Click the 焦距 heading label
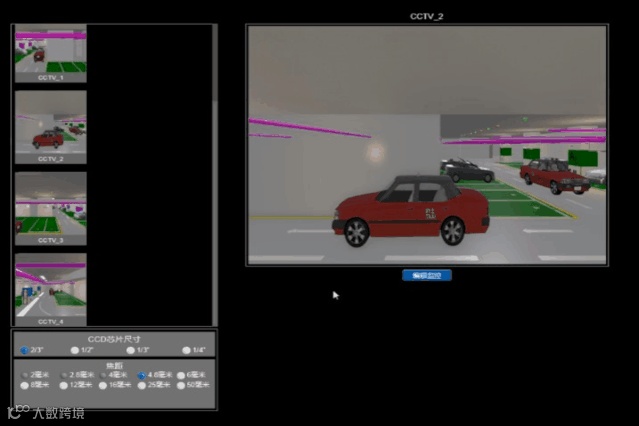The height and width of the screenshot is (426, 639). pyautogui.click(x=114, y=366)
